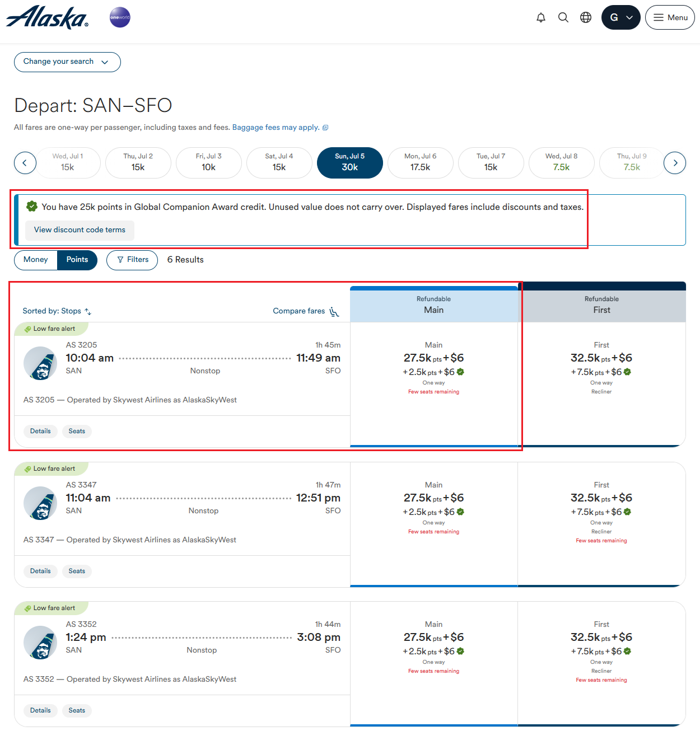Click the green check badge in companion credit banner
The height and width of the screenshot is (731, 700).
pyautogui.click(x=32, y=207)
